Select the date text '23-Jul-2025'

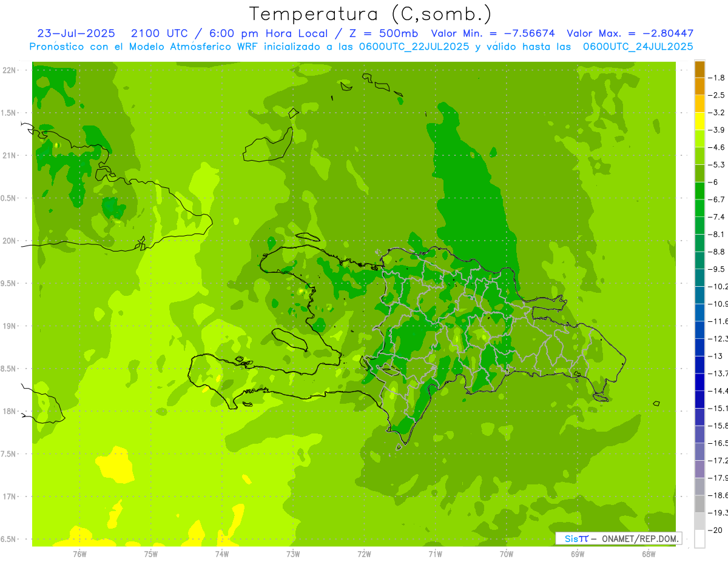(x=75, y=34)
